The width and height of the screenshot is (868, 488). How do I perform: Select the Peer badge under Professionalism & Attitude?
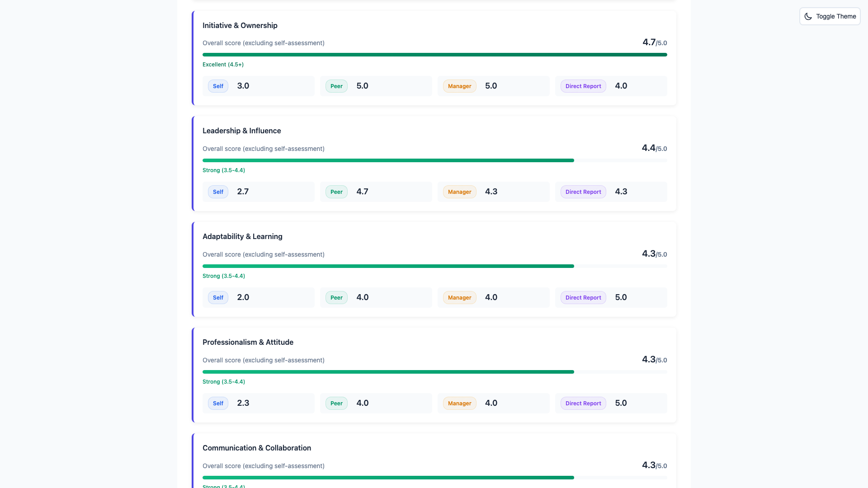(336, 403)
